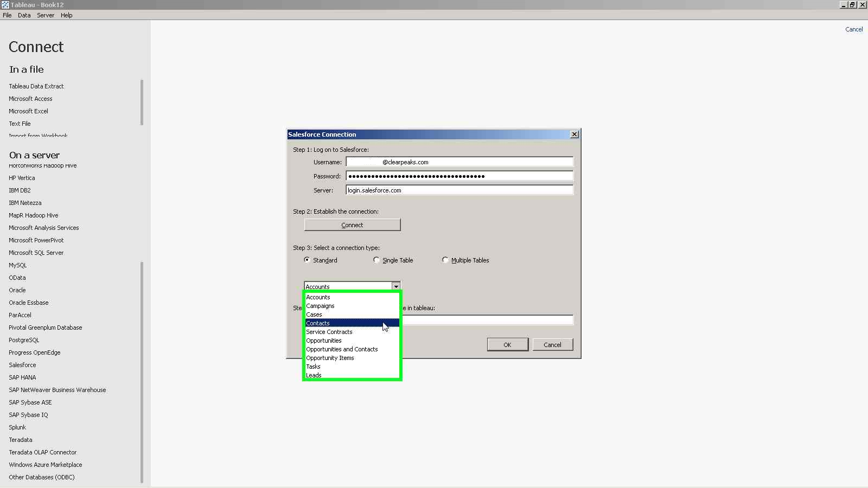Choose Opportunity Items in the list
Viewport: 868px width, 488px height.
point(352,358)
